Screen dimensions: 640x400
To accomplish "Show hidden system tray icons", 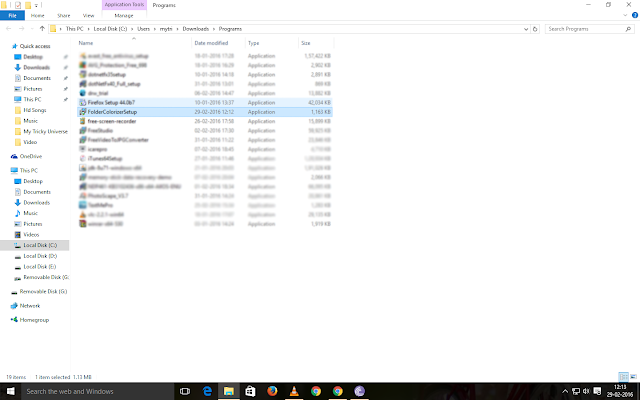I will coord(565,391).
